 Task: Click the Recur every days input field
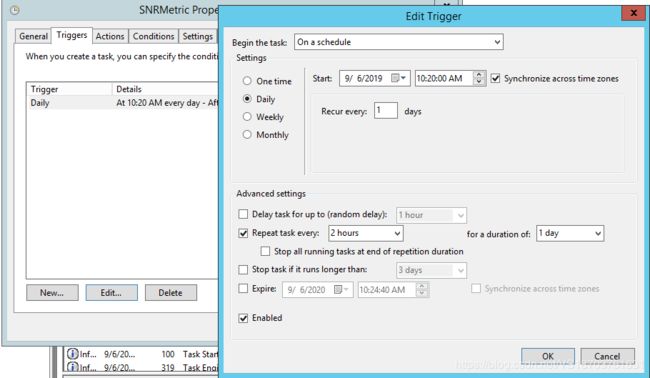386,111
